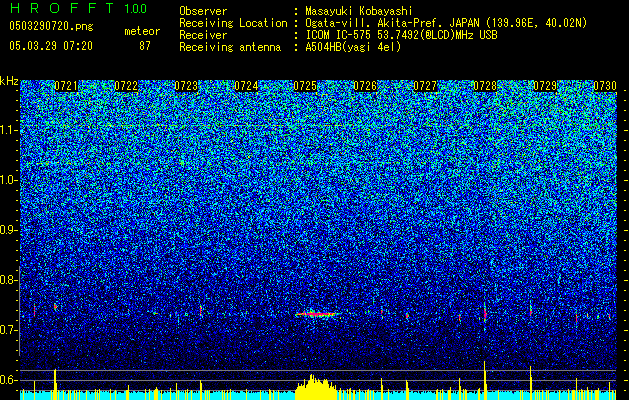
Task: Click the 0728 time marker
Action: (485, 86)
